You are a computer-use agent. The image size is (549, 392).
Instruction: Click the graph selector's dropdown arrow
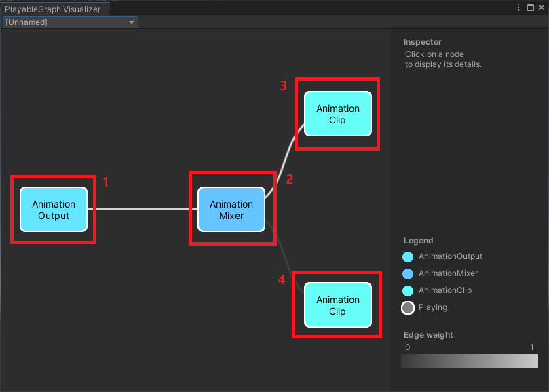(132, 22)
